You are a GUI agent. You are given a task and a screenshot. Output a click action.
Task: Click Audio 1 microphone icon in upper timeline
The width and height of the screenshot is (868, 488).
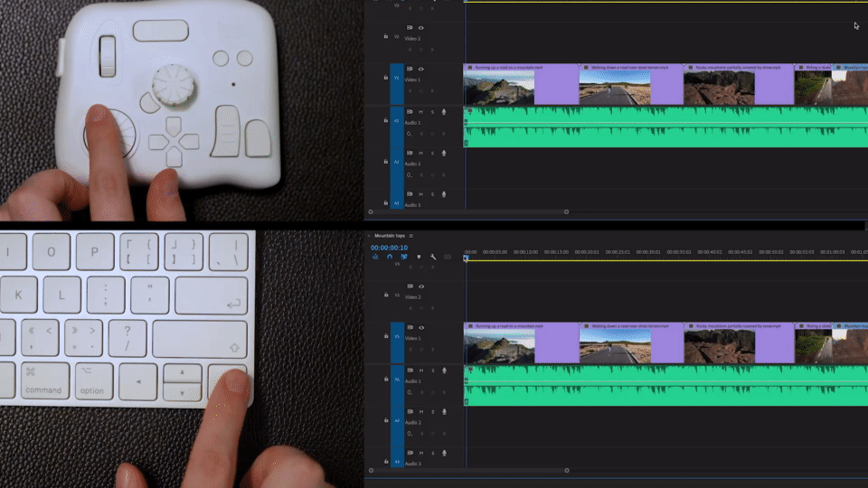443,112
